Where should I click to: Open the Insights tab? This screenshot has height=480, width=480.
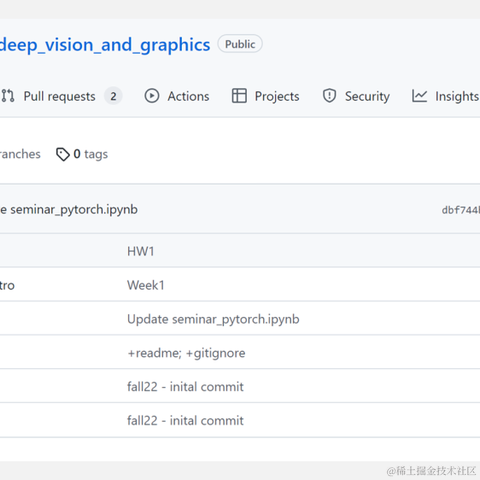point(457,96)
